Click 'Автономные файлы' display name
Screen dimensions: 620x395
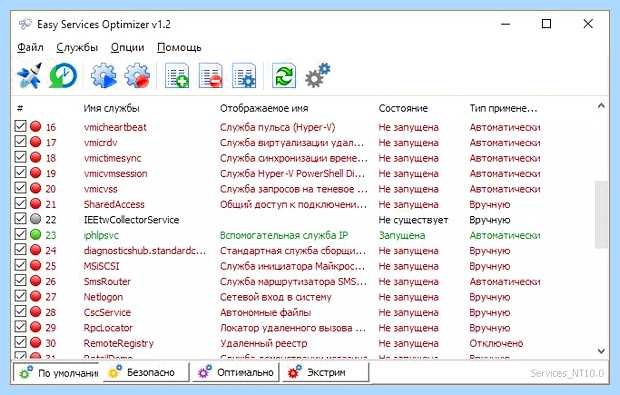pyautogui.click(x=265, y=312)
